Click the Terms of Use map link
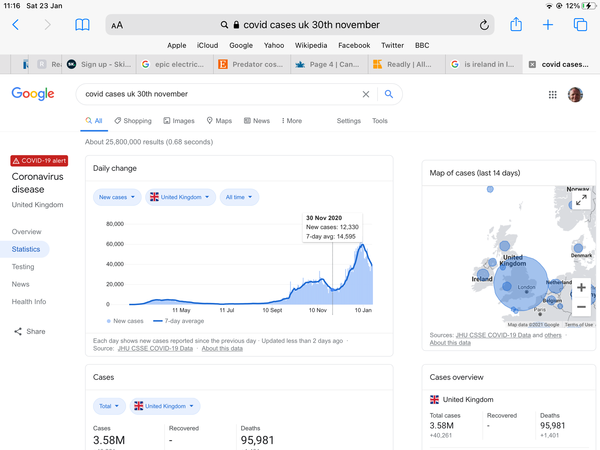Viewport: 600px width, 450px height. click(579, 325)
